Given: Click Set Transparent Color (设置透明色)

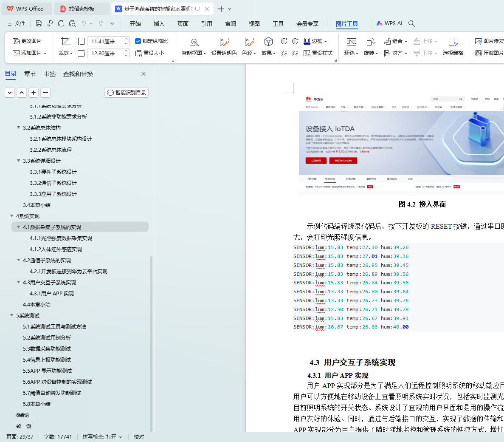Looking at the screenshot, I should click(x=224, y=47).
